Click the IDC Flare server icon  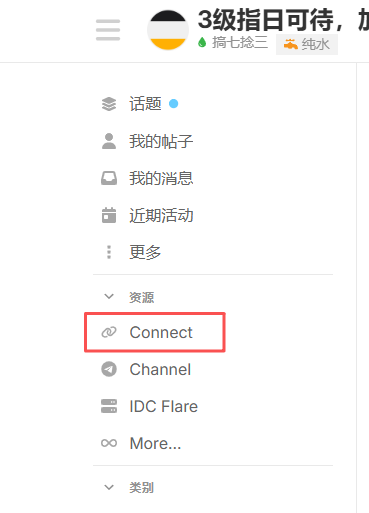click(x=109, y=406)
